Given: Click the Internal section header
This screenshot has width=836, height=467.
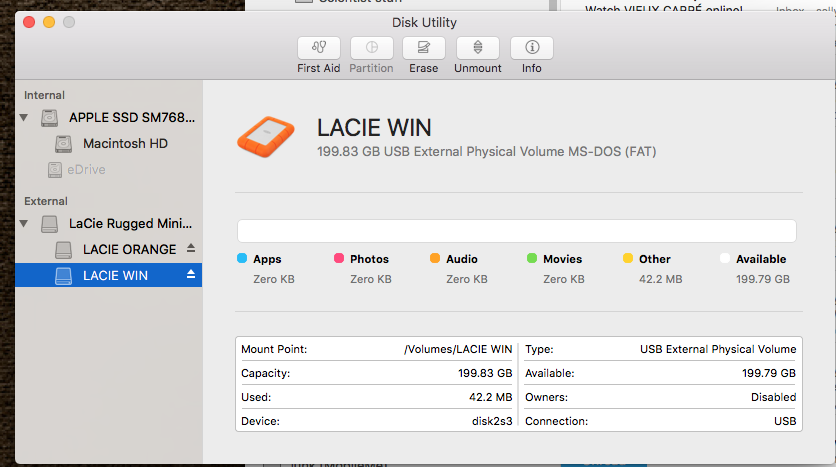Looking at the screenshot, I should click(44, 95).
